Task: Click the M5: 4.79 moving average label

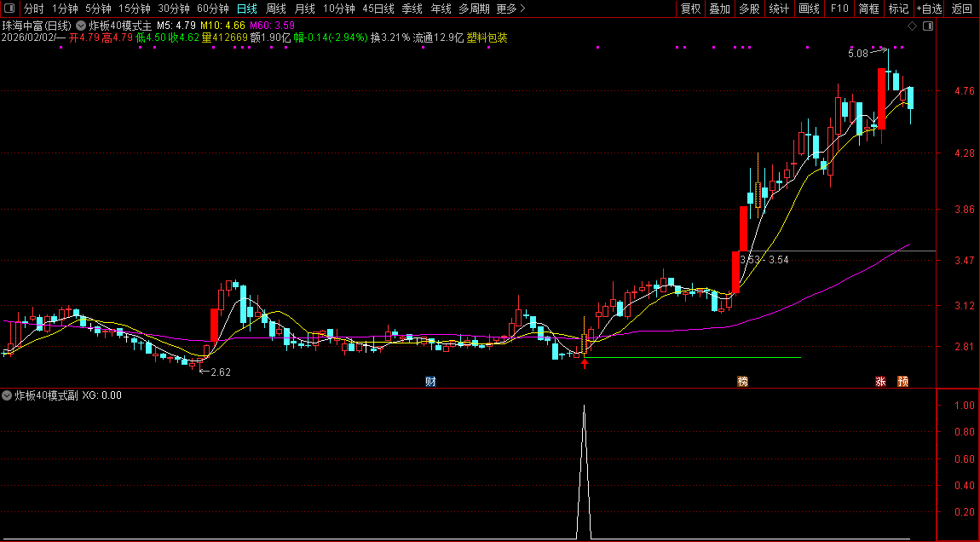Action: tap(176, 26)
